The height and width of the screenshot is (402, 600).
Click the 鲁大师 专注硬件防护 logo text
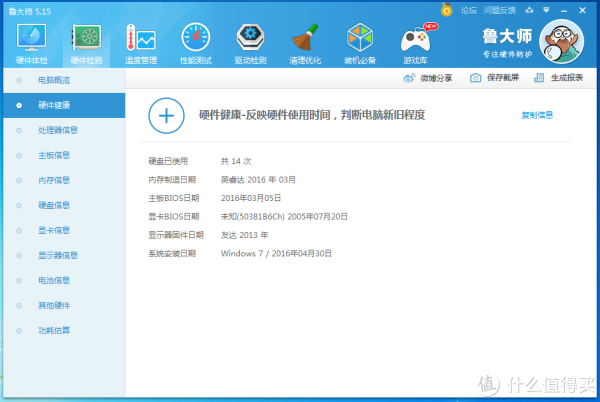tap(507, 43)
